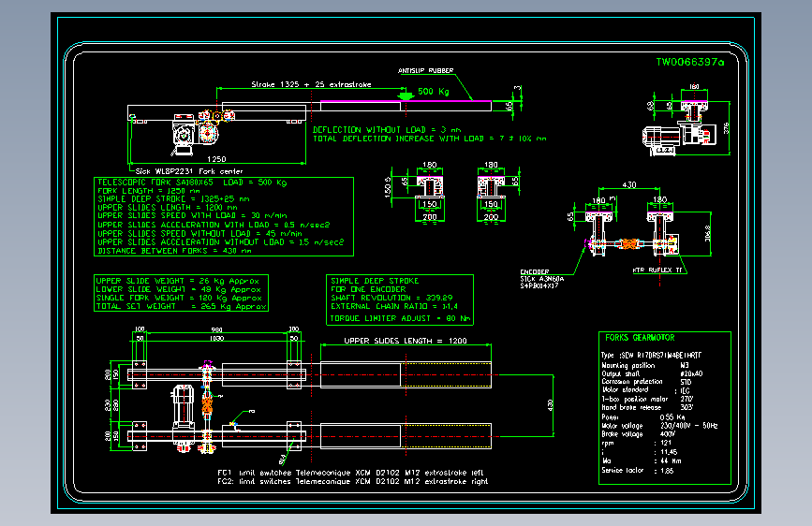This screenshot has height=526, width=812.
Task: Click 'Sick WL8P2231 Fork center' label
Action: [x=189, y=171]
